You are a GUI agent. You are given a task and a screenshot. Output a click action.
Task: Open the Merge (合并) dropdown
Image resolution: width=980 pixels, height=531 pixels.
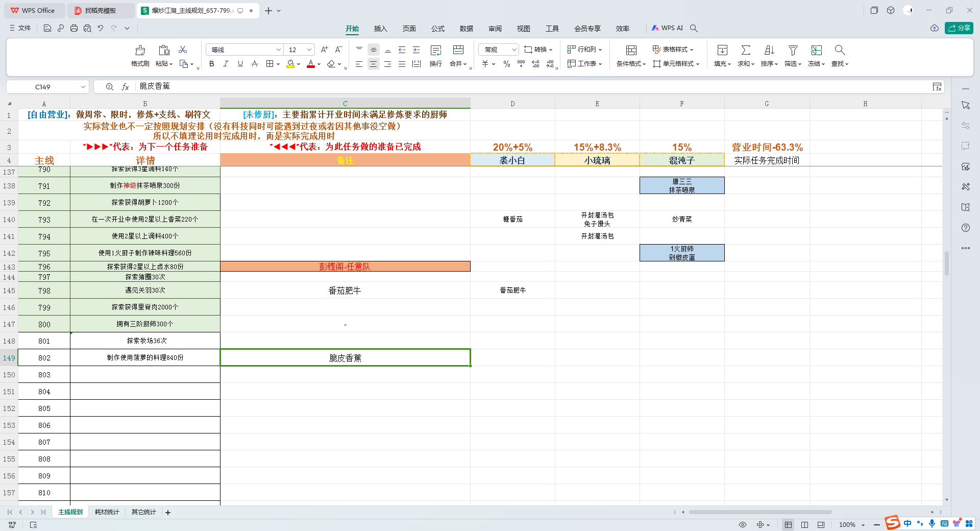[x=458, y=64]
